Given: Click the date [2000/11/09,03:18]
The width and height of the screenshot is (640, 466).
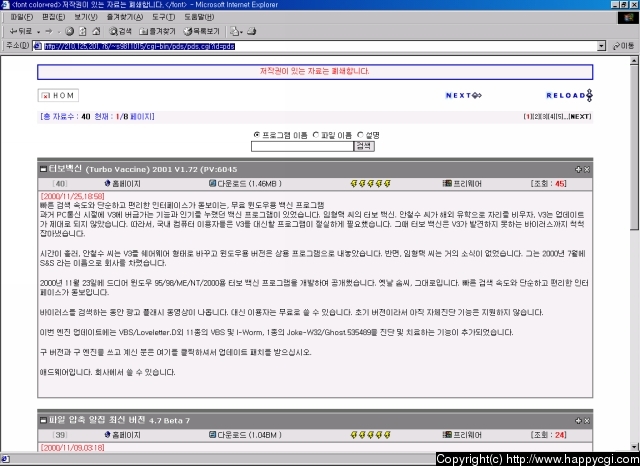Looking at the screenshot, I should (x=72, y=448).
